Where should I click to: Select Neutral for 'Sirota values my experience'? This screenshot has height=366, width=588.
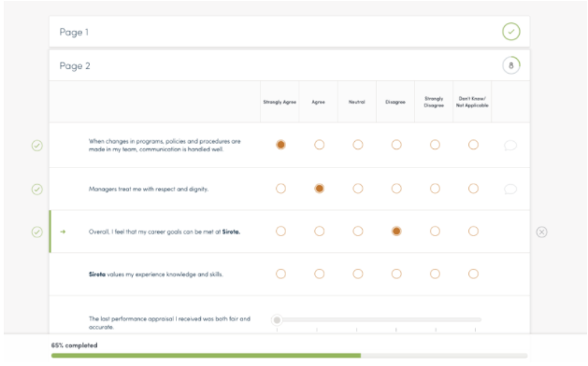[358, 274]
